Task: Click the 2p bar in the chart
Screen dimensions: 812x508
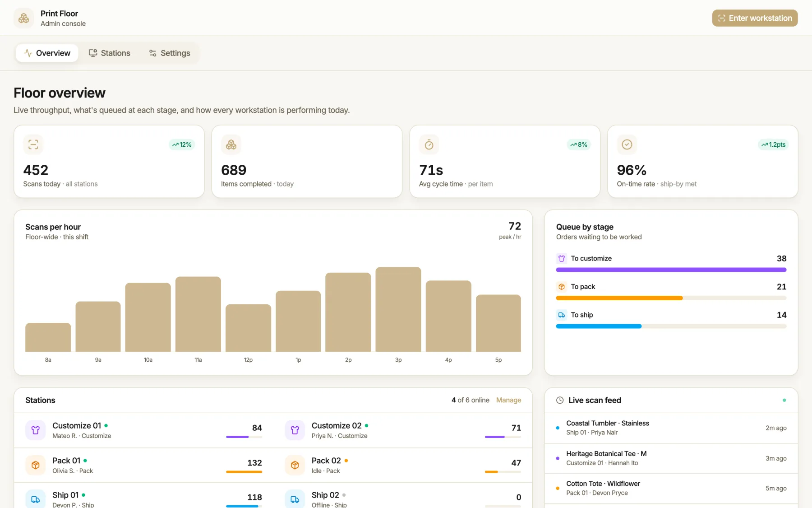Action: click(348, 312)
